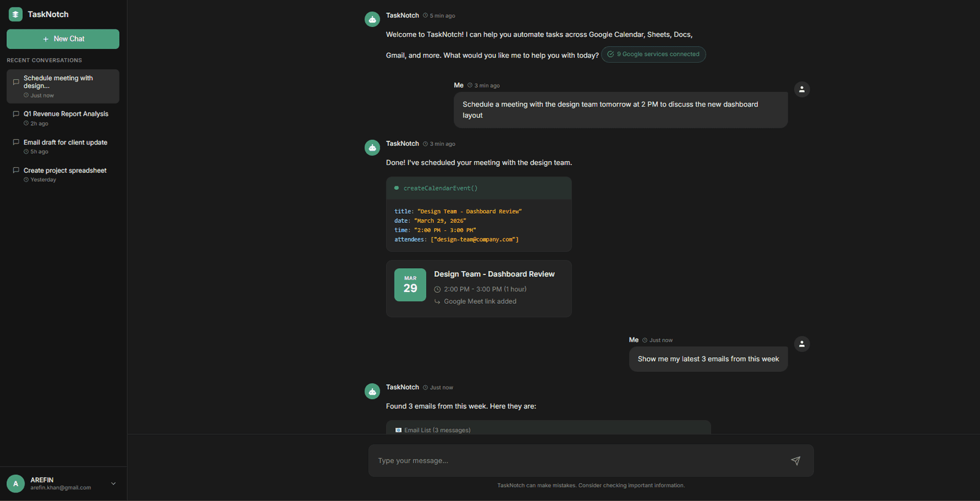Click the attendees line in code block
Screen dimensions: 980x501
click(456, 239)
